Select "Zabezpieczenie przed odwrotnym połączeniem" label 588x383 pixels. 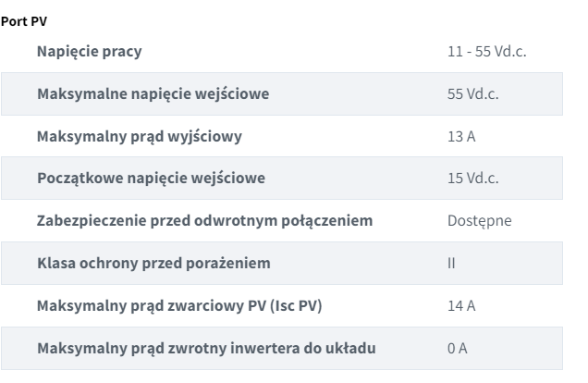tap(204, 221)
